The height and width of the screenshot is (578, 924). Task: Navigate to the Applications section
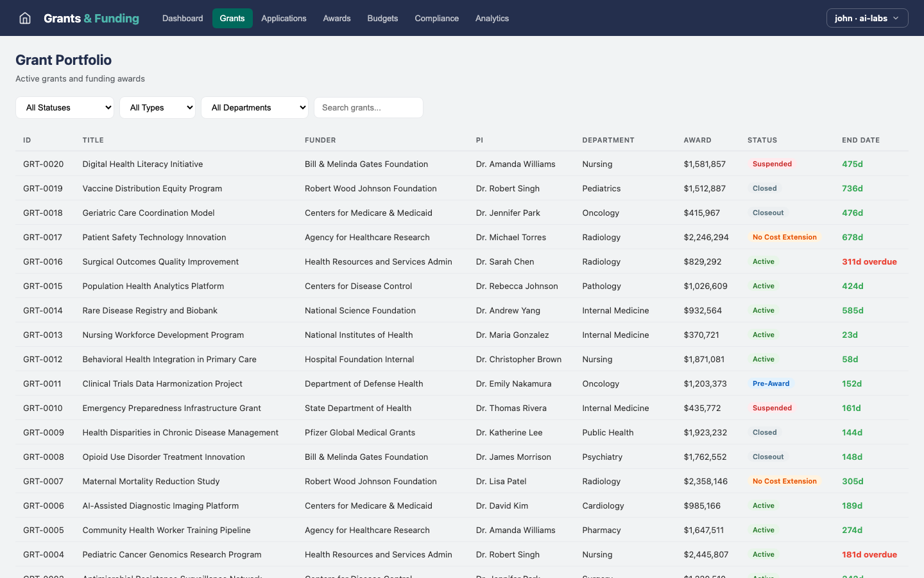[284, 18]
